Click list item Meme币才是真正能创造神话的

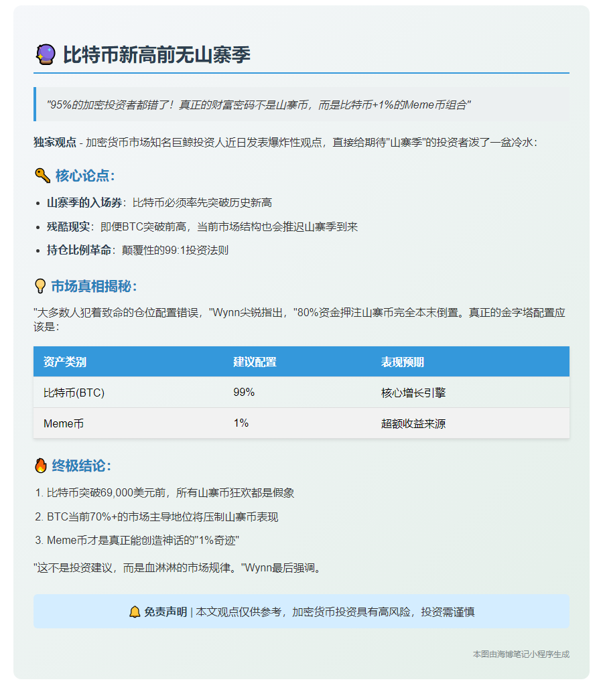click(143, 540)
